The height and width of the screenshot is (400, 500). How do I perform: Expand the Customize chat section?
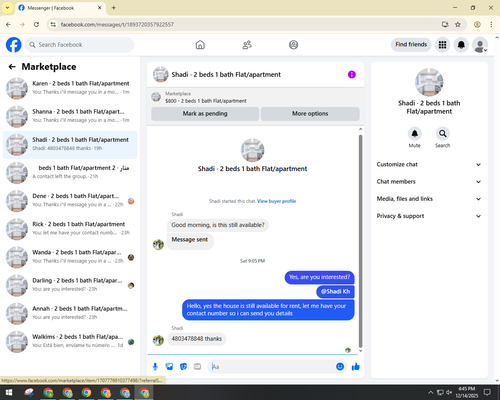point(429,164)
